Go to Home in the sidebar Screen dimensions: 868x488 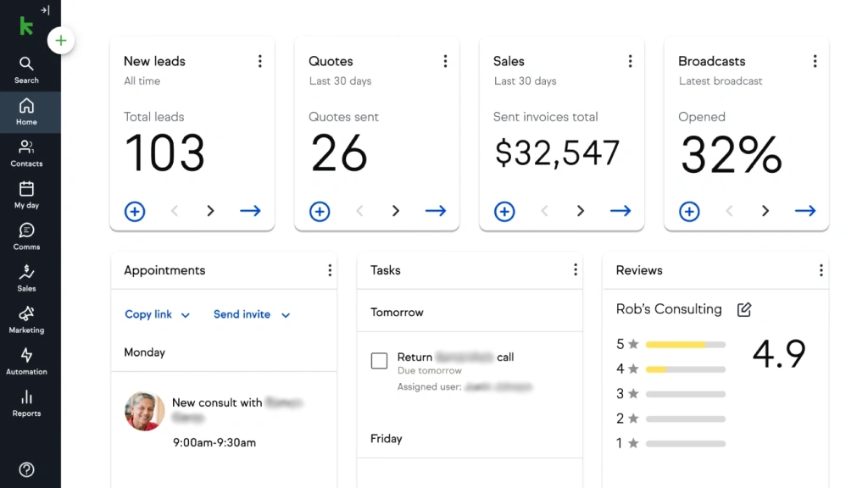[x=26, y=112]
